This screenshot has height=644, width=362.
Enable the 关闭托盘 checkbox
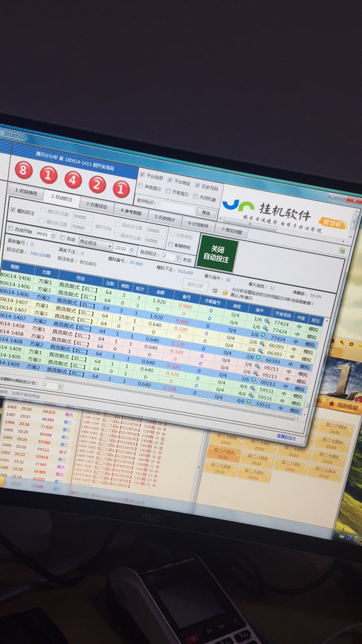pyautogui.click(x=195, y=196)
